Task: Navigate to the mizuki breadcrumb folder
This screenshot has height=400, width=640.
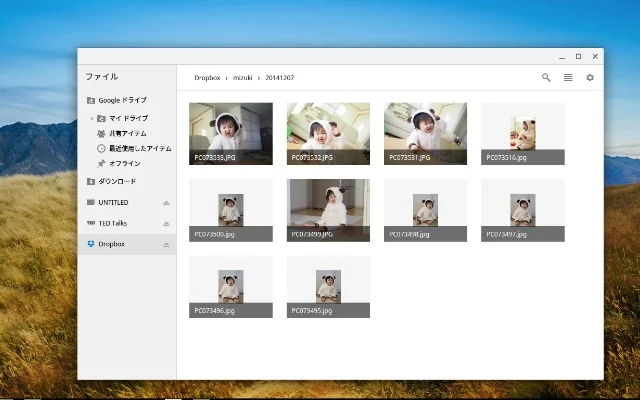Action: [243, 77]
